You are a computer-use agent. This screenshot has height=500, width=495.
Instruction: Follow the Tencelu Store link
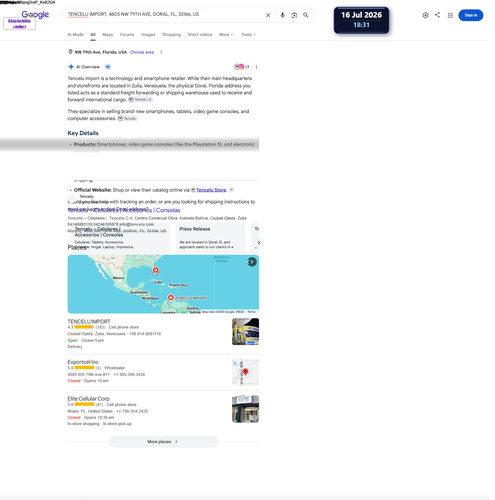tap(211, 190)
